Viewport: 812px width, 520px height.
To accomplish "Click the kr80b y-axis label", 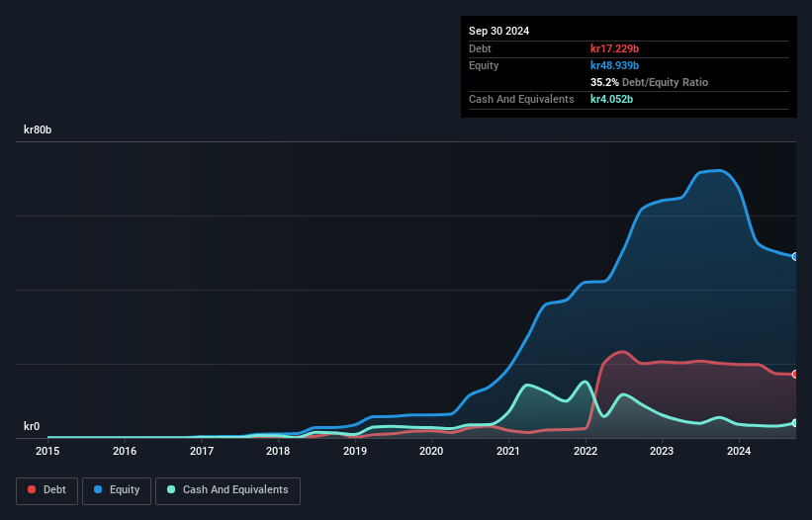I will [x=38, y=130].
